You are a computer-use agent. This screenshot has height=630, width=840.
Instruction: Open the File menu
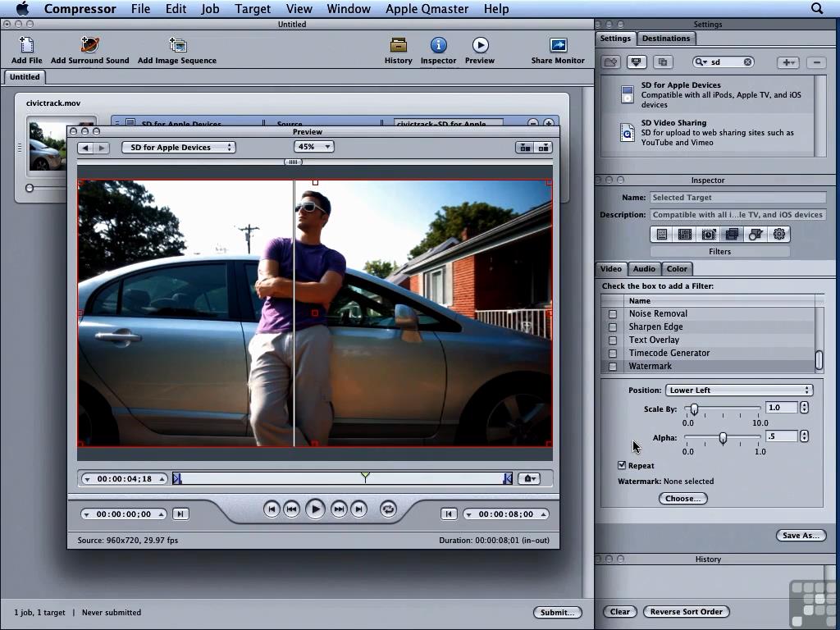(x=140, y=8)
